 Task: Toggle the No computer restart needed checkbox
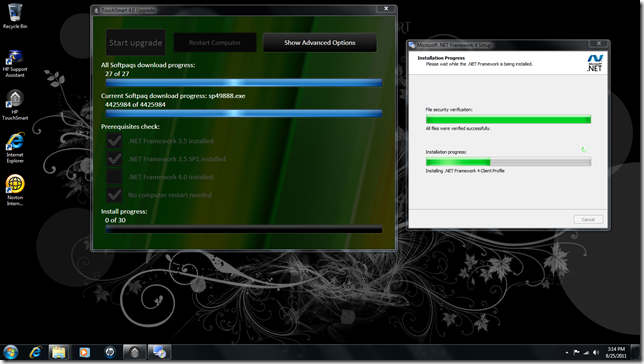point(114,195)
